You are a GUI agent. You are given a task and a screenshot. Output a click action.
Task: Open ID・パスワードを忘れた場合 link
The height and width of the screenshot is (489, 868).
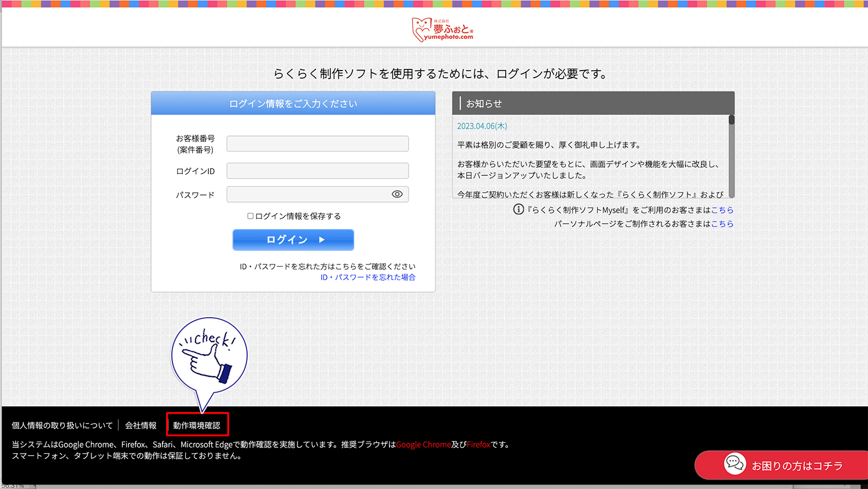[368, 277]
